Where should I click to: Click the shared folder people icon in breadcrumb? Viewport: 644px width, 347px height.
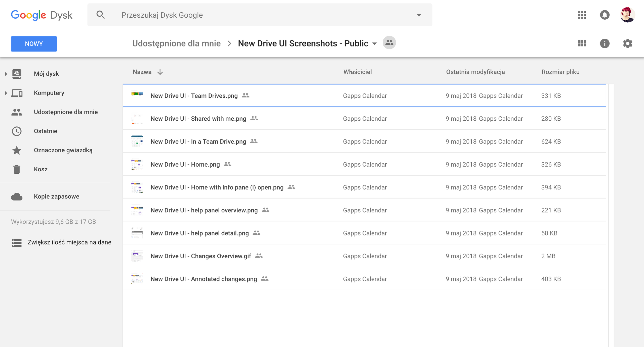point(389,43)
